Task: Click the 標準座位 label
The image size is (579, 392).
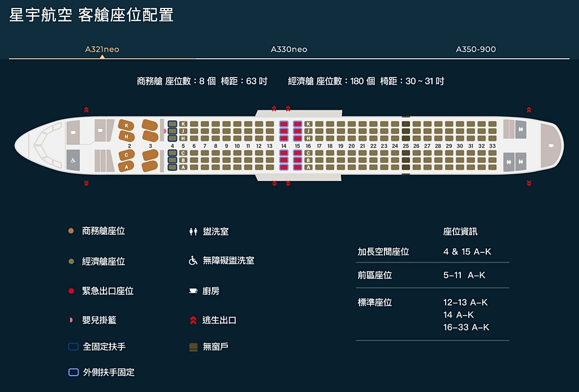Action: [374, 303]
